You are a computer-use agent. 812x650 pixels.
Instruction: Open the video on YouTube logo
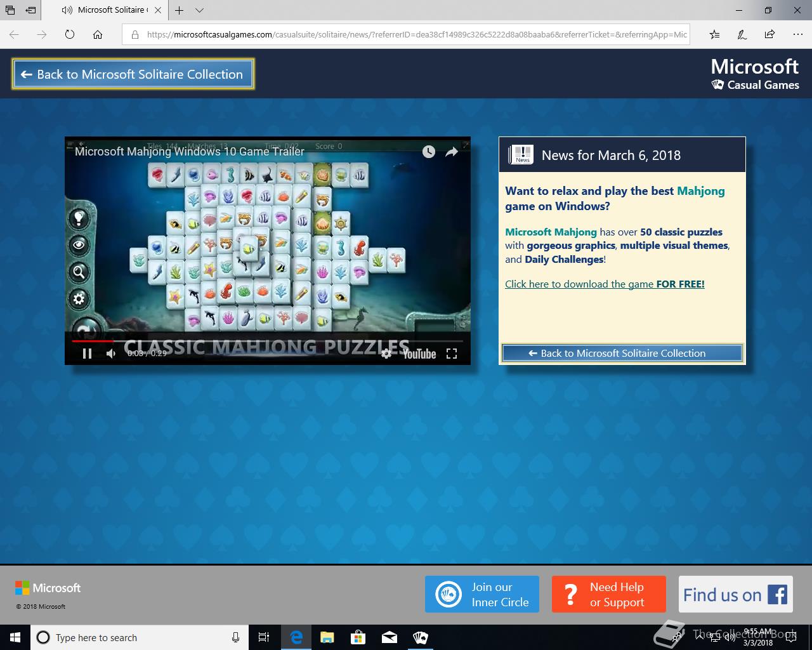[419, 354]
